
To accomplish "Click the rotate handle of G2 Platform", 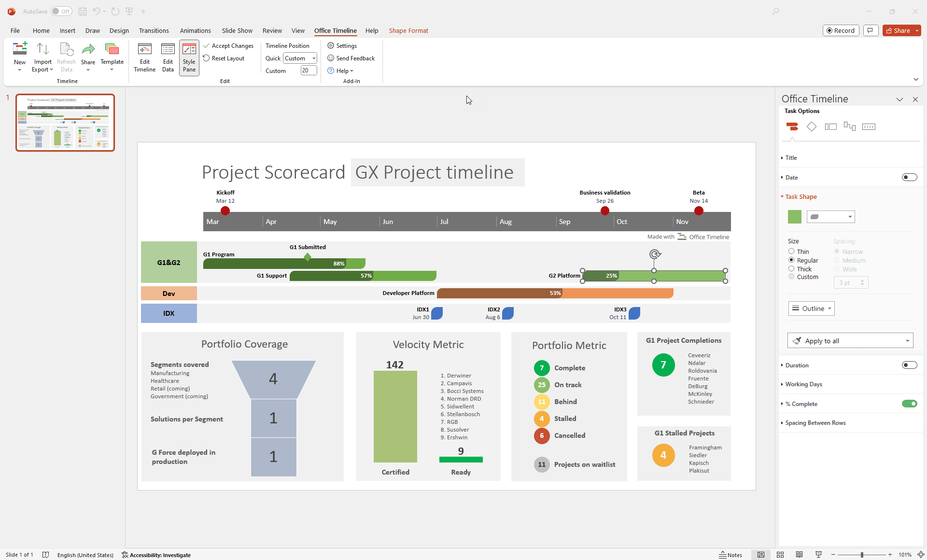I will [654, 254].
